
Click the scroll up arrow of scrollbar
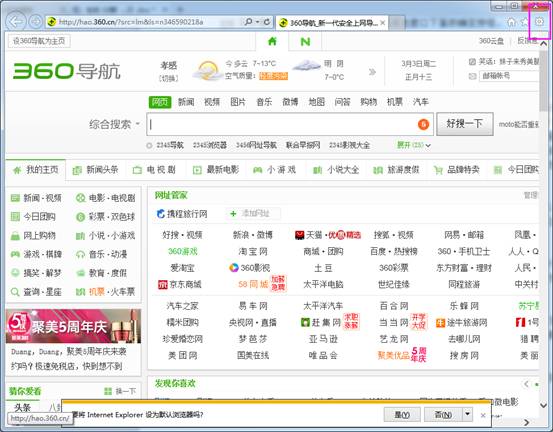coord(543,44)
